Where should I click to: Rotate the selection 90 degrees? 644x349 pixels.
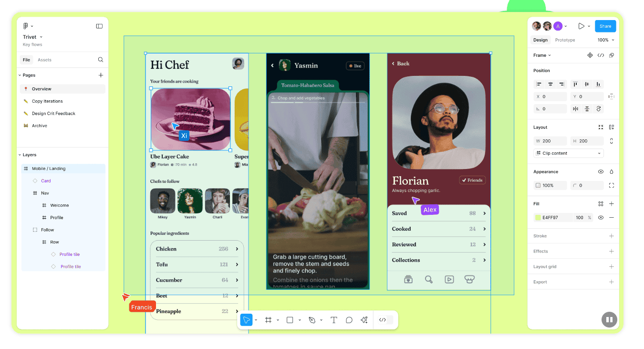pyautogui.click(x=599, y=109)
